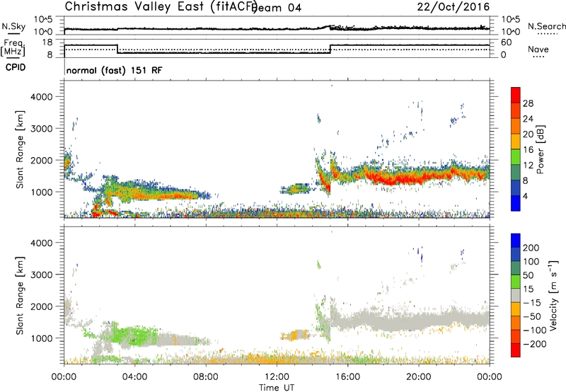The image size is (566, 392).
Task: Click the '20:00' time tick label
Action: click(419, 377)
